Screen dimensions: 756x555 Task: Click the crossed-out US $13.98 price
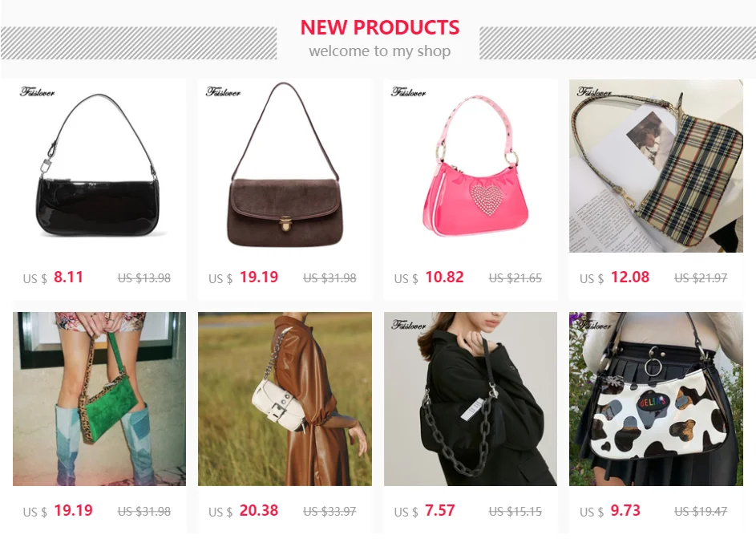(144, 278)
